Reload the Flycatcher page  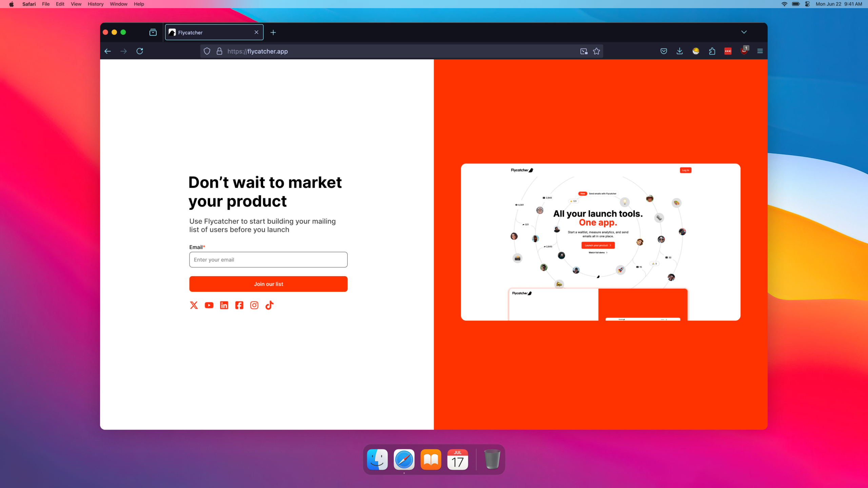(x=140, y=51)
